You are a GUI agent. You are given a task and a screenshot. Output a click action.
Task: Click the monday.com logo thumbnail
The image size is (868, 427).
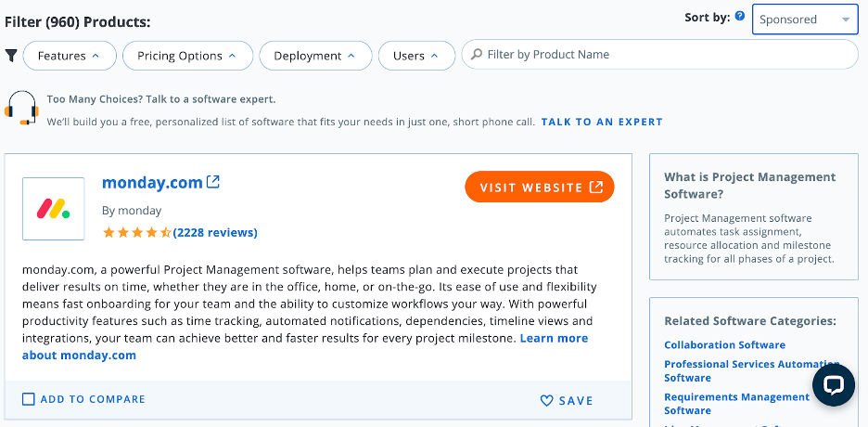coord(53,209)
